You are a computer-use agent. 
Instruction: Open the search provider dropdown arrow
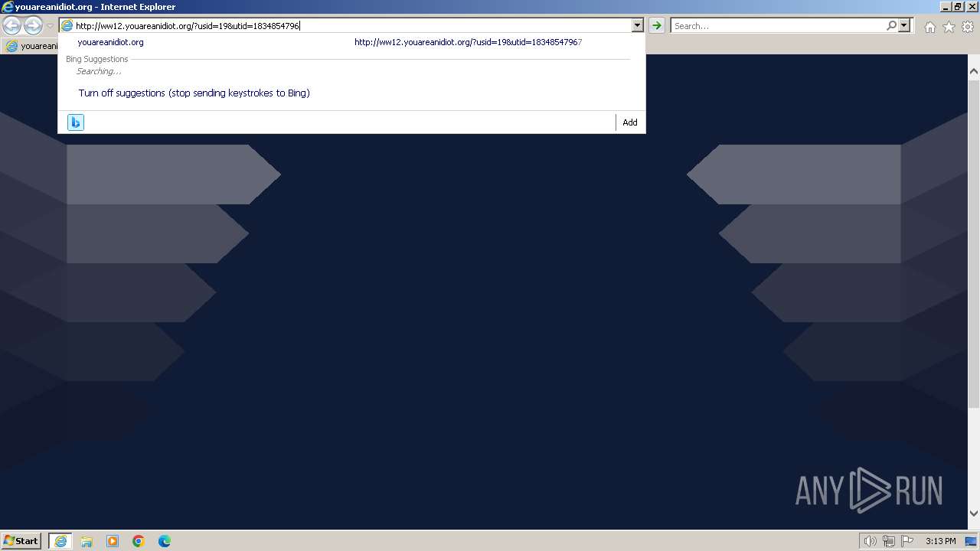tap(904, 25)
